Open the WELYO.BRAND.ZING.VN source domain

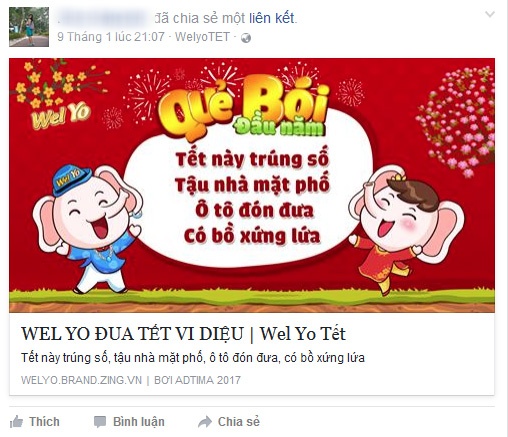pos(81,380)
